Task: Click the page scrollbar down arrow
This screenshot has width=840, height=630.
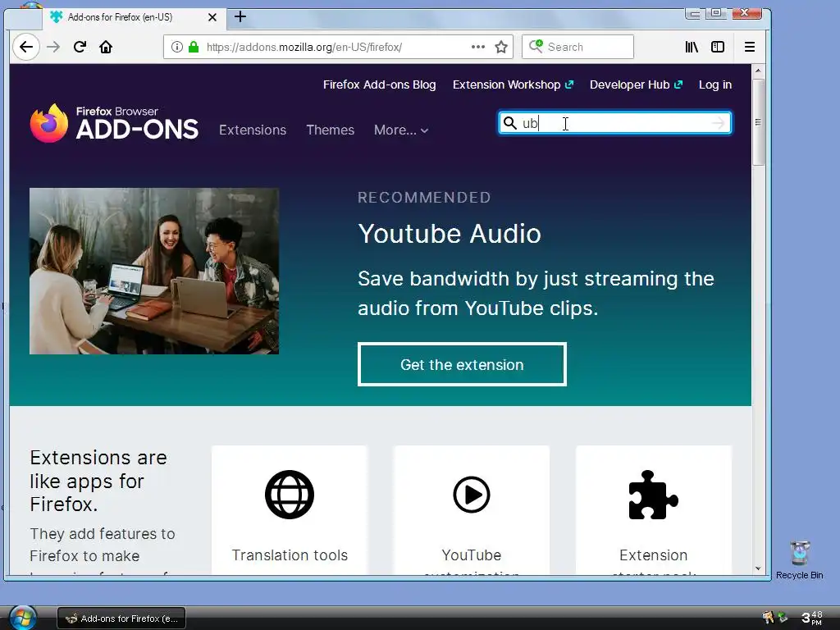Action: pyautogui.click(x=757, y=568)
